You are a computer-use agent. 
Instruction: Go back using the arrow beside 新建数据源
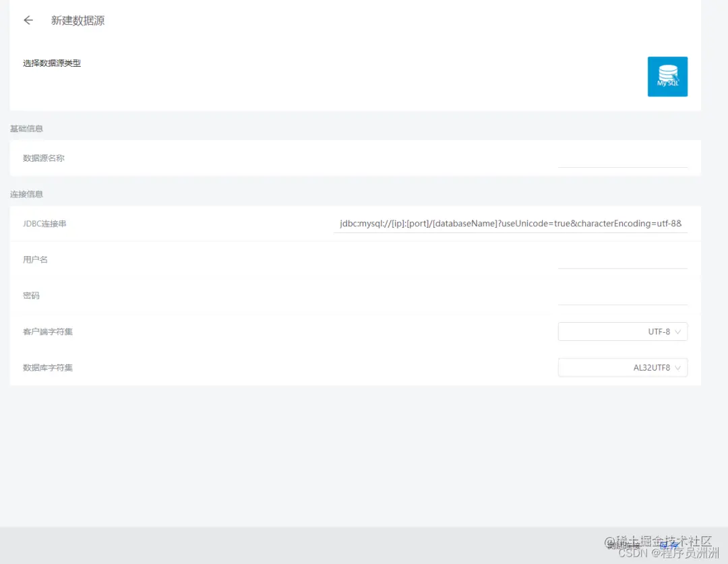tap(28, 20)
